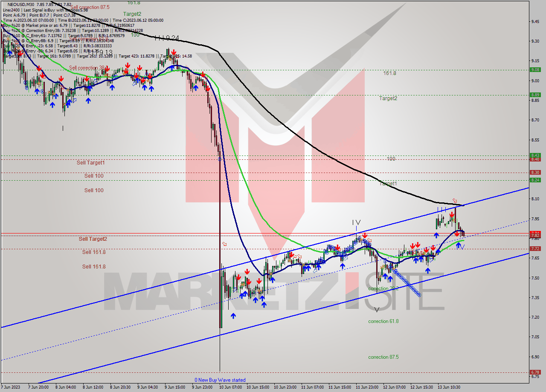The image size is (546, 392).
Task: Click '0 New Buy Wave started' text
Action: [x=220, y=380]
